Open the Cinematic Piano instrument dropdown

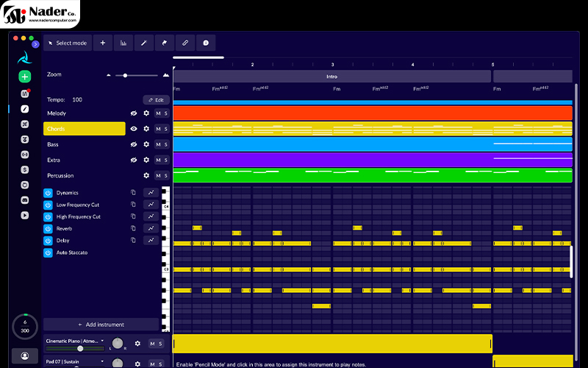click(x=102, y=341)
